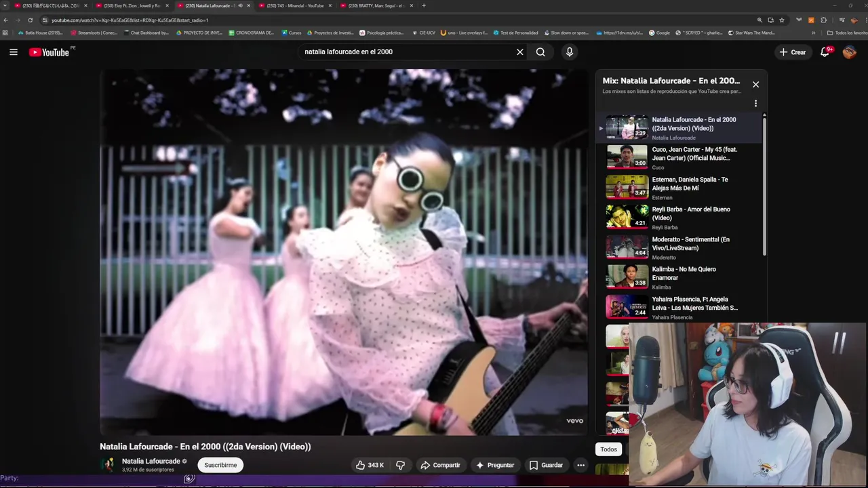Open a new browser tab with plus
The height and width of the screenshot is (488, 868).
coord(424,5)
